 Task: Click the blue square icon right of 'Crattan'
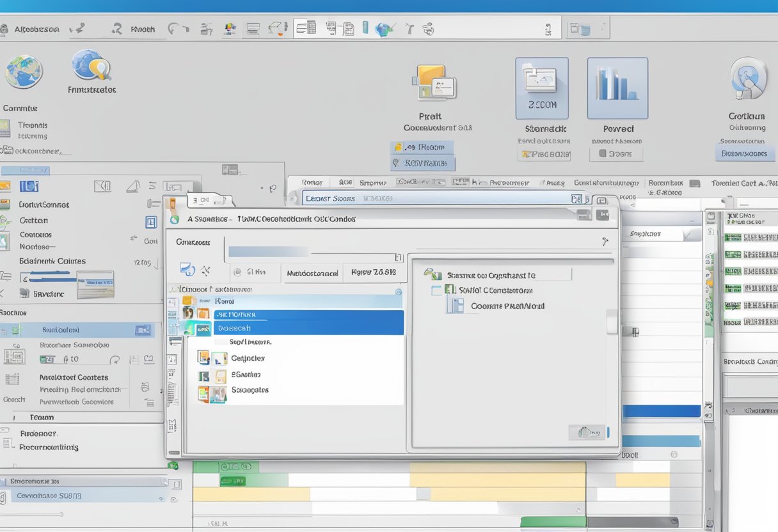[x=151, y=222]
